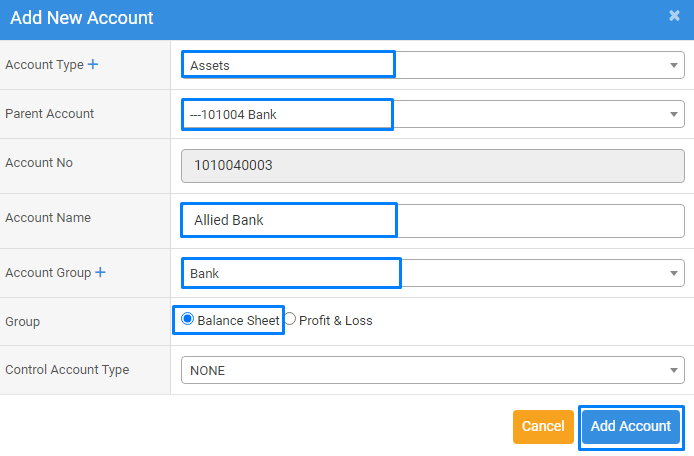The height and width of the screenshot is (456, 694).
Task: Click the plus icon beside Account Group
Action: point(100,273)
